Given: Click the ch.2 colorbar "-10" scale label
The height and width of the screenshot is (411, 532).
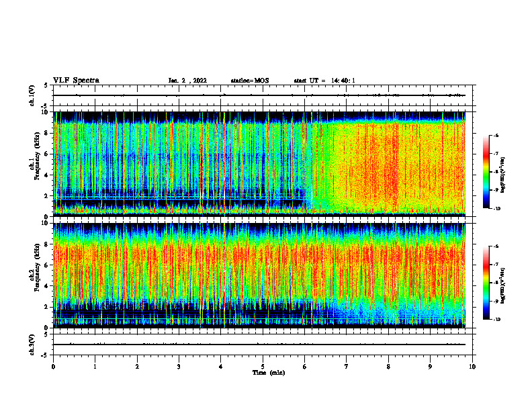Looking at the screenshot, I should (x=497, y=320).
